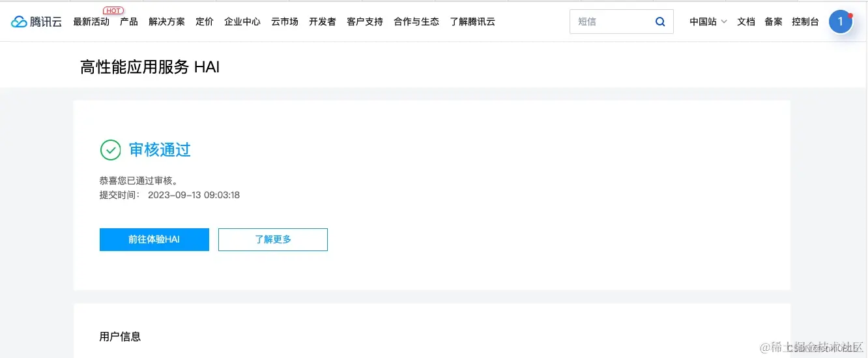The height and width of the screenshot is (358, 868).
Task: Open the 客户支持 menu
Action: point(365,22)
